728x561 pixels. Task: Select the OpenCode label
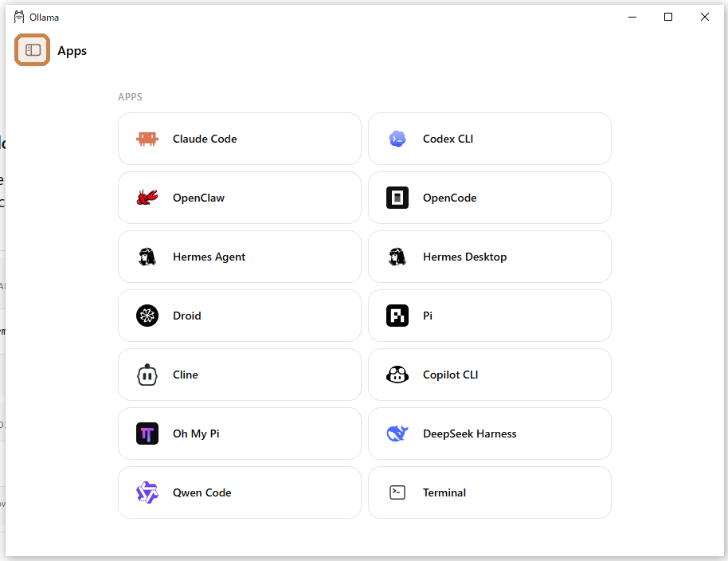(450, 198)
